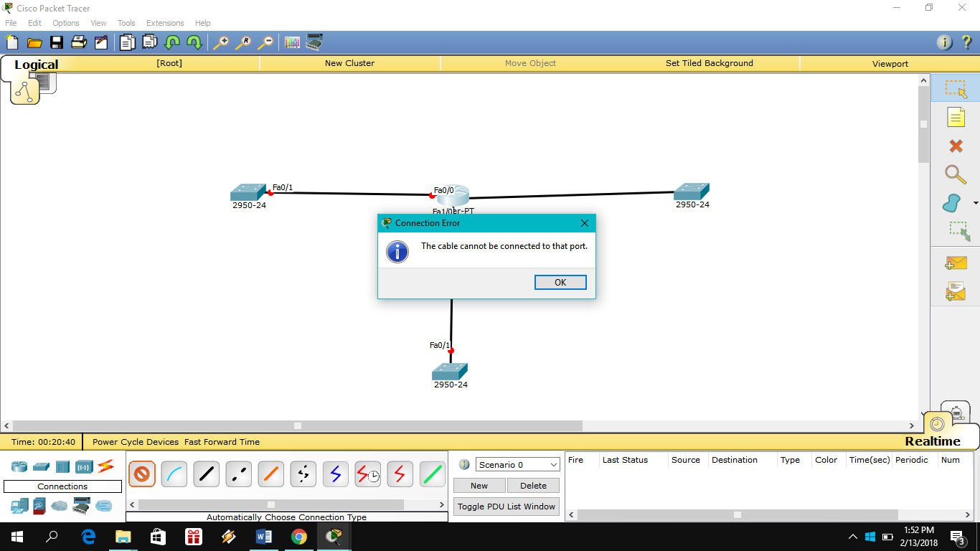Click Power Cycle Devices
This screenshot has width=980, height=551.
click(136, 442)
